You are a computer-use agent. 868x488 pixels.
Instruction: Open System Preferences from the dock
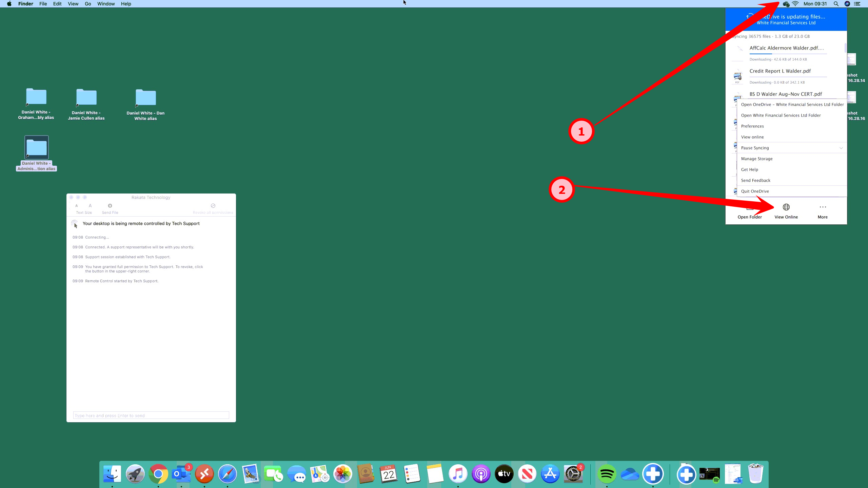[x=573, y=474]
